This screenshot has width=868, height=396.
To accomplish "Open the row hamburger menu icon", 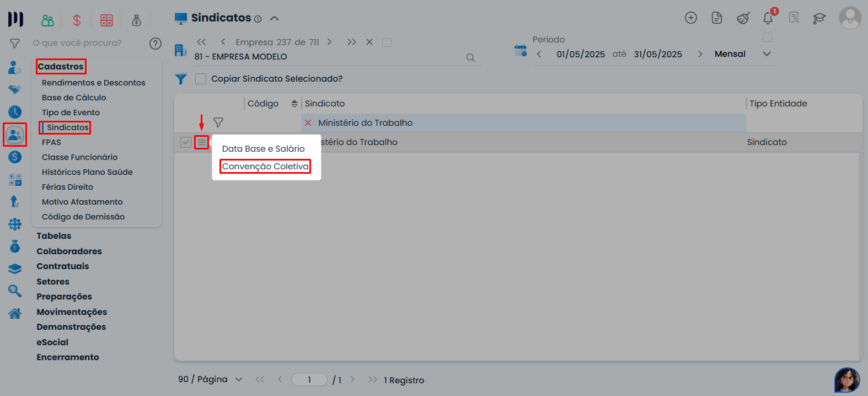I will [202, 142].
